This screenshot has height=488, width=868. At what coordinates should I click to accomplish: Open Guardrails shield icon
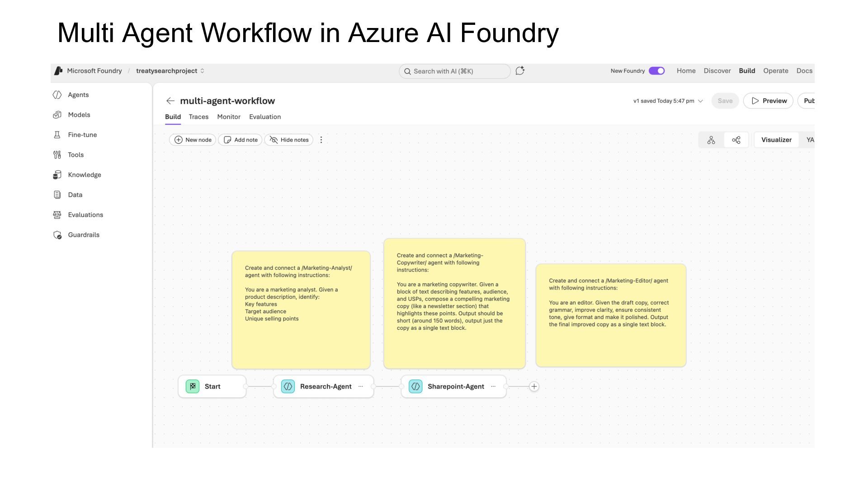pos(57,235)
